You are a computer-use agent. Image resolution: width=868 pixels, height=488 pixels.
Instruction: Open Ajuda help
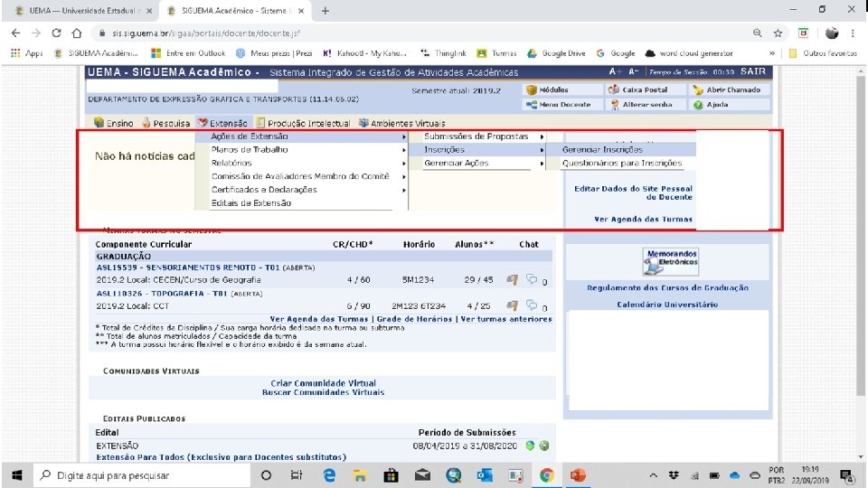(x=712, y=105)
